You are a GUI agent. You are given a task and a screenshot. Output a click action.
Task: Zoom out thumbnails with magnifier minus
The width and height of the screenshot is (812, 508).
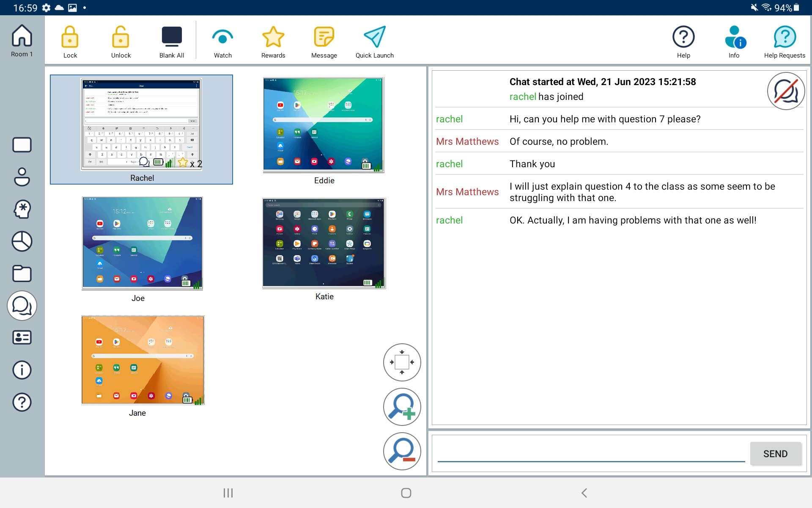click(402, 451)
